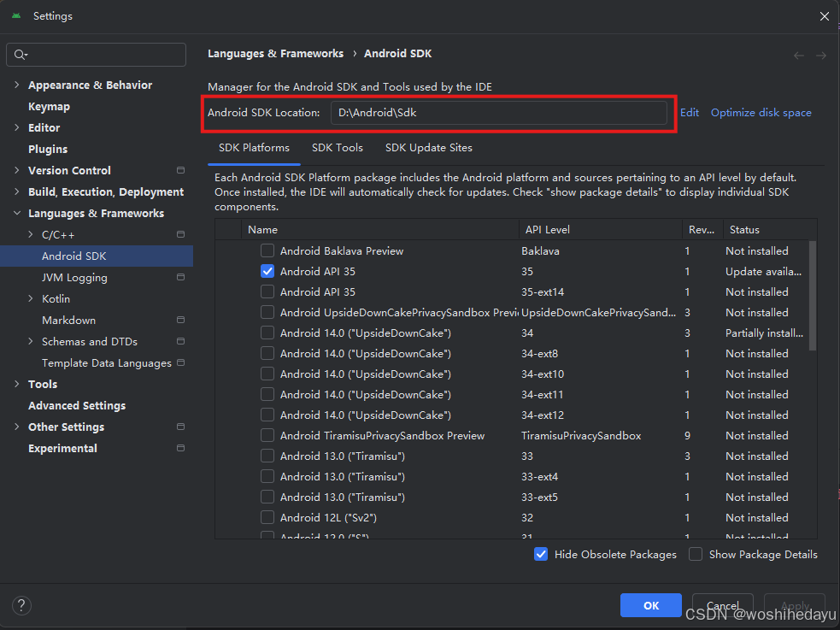Click the Cancel button
This screenshot has height=630, width=840.
(x=723, y=605)
